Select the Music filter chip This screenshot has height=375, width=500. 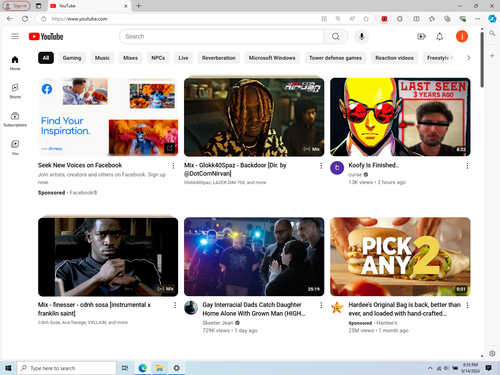coord(102,58)
